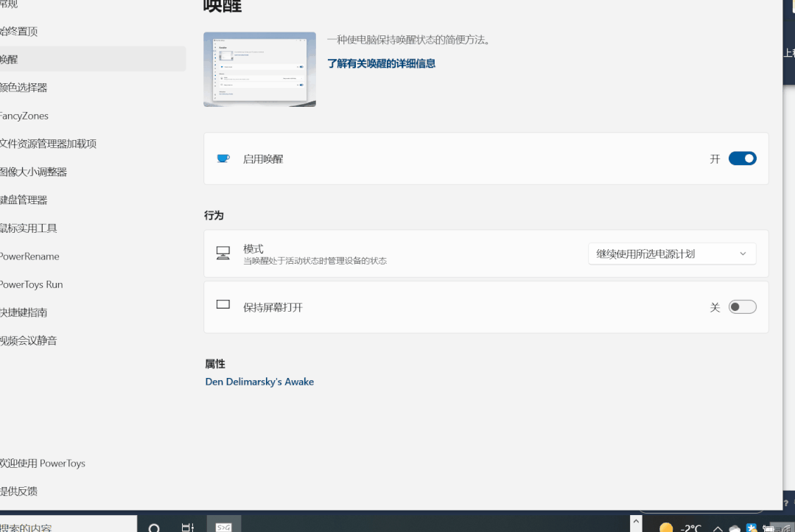The image size is (795, 532).
Task: Open 了解有关唤醒的详细信息 link
Action: pos(381,63)
